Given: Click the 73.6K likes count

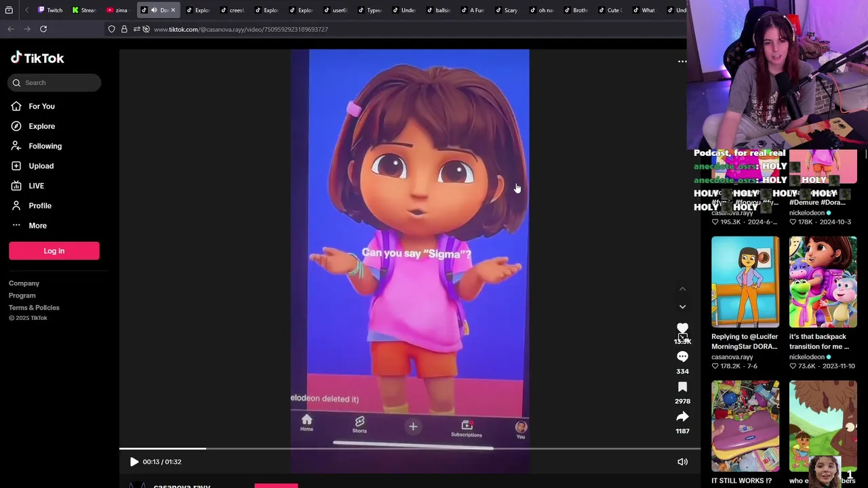Looking at the screenshot, I should tap(808, 366).
